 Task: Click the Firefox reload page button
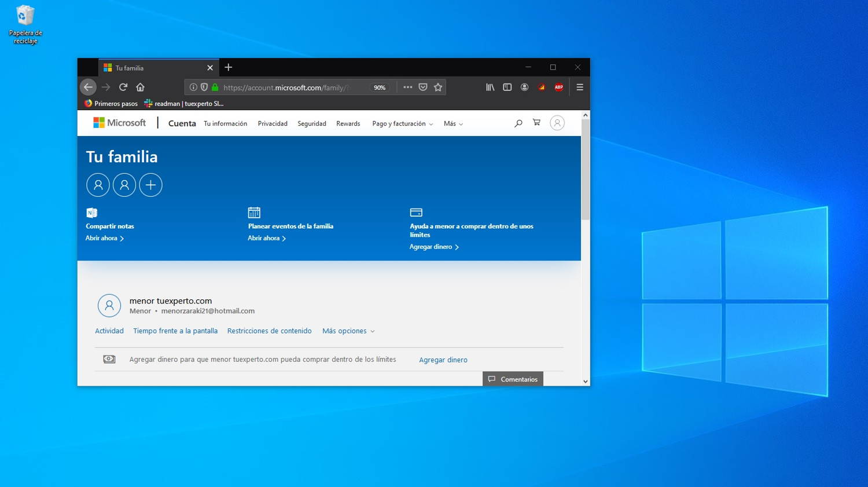click(x=123, y=87)
